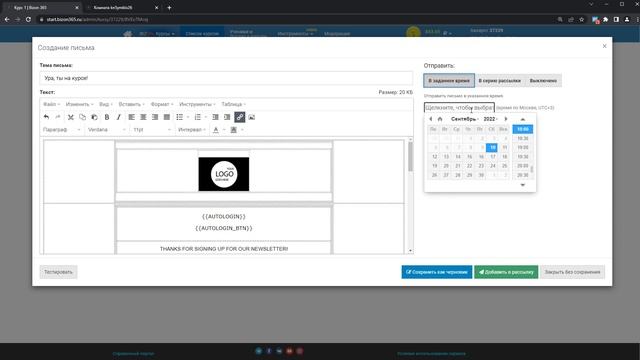640x360 pixels.
Task: Save the letter as a draft
Action: click(437, 272)
